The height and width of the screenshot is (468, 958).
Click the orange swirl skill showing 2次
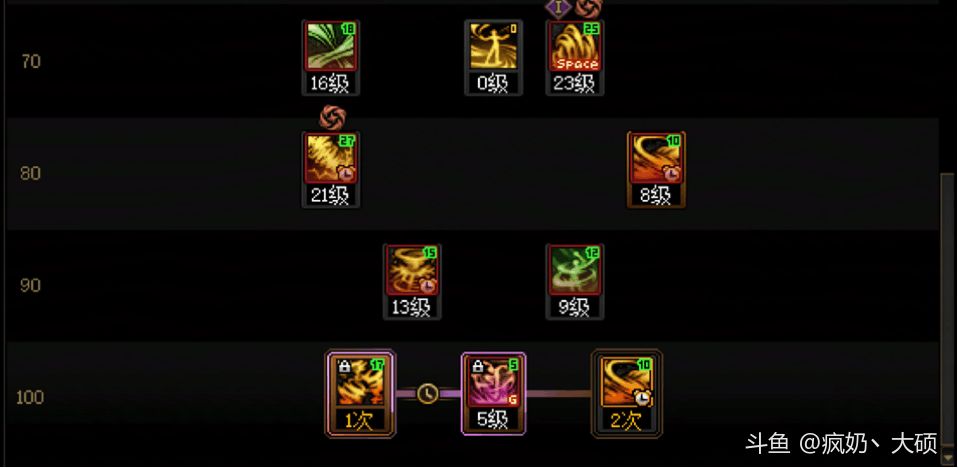click(627, 382)
